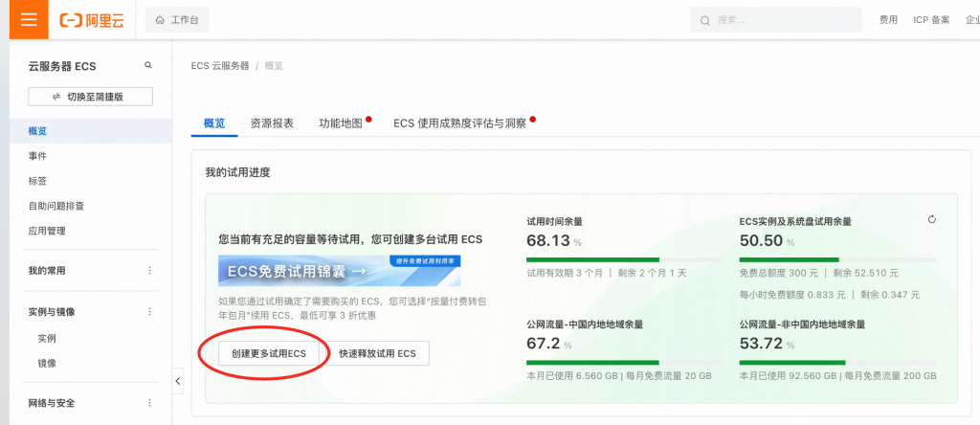Click the Alibaba Cloud logo
980x425 pixels.
(92, 20)
